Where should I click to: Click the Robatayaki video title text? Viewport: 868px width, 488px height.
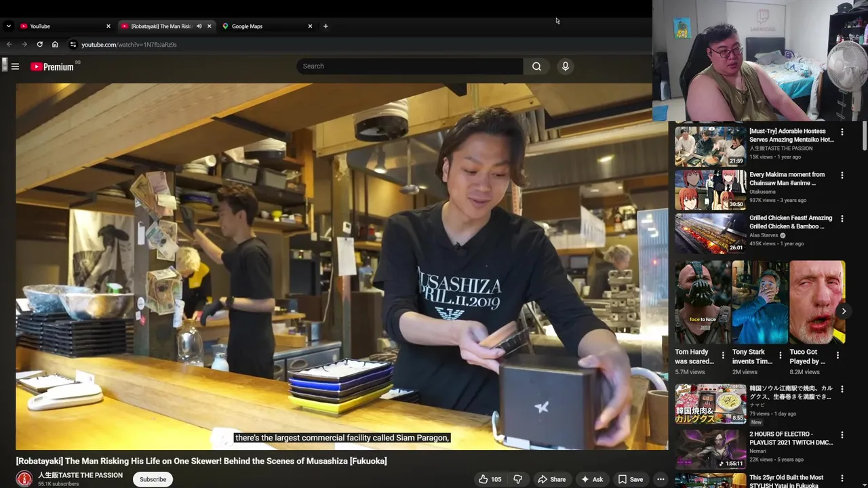(x=201, y=461)
